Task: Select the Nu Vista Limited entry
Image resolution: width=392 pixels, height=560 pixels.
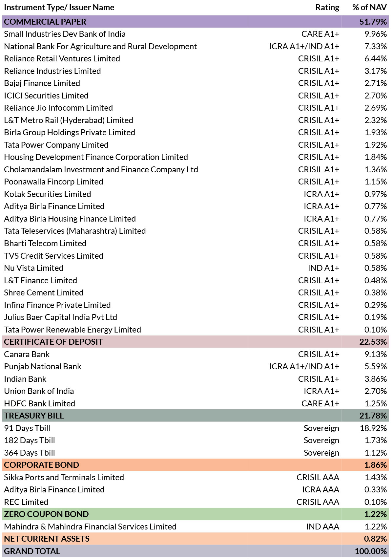Action: coord(34,268)
